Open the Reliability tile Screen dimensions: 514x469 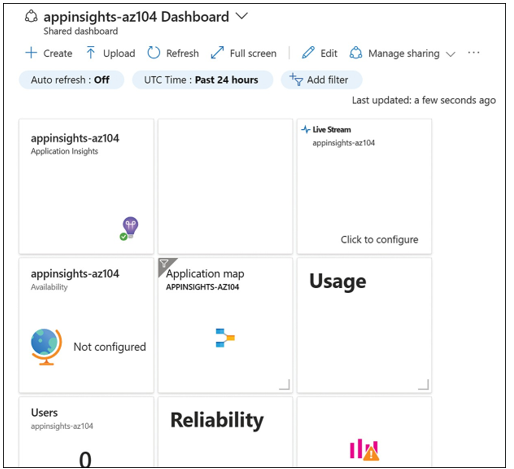point(225,431)
